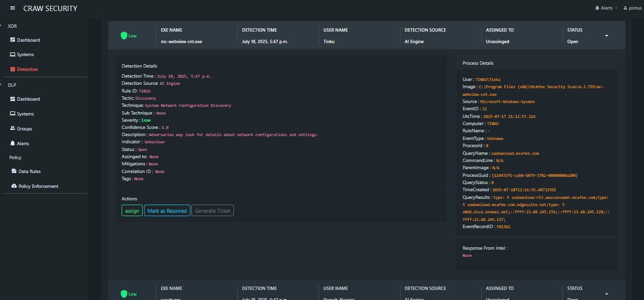Open the hamburger menu next to CRAW SECURITY
The width and height of the screenshot is (644, 300).
(x=12, y=8)
